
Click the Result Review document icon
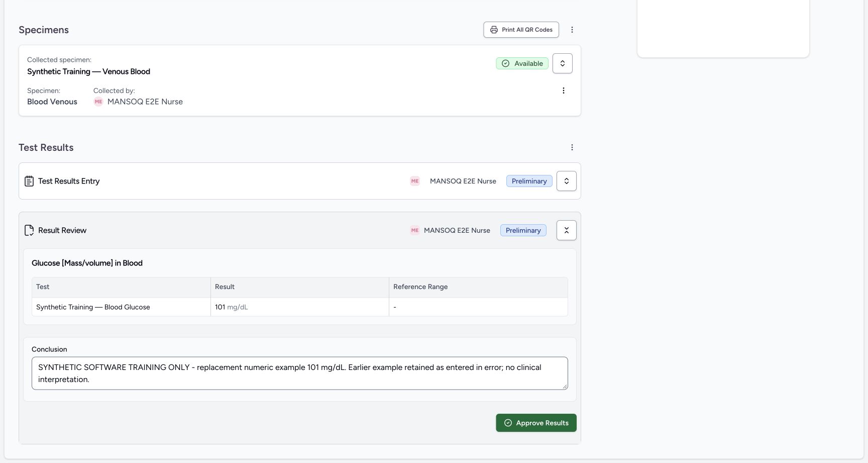point(29,230)
